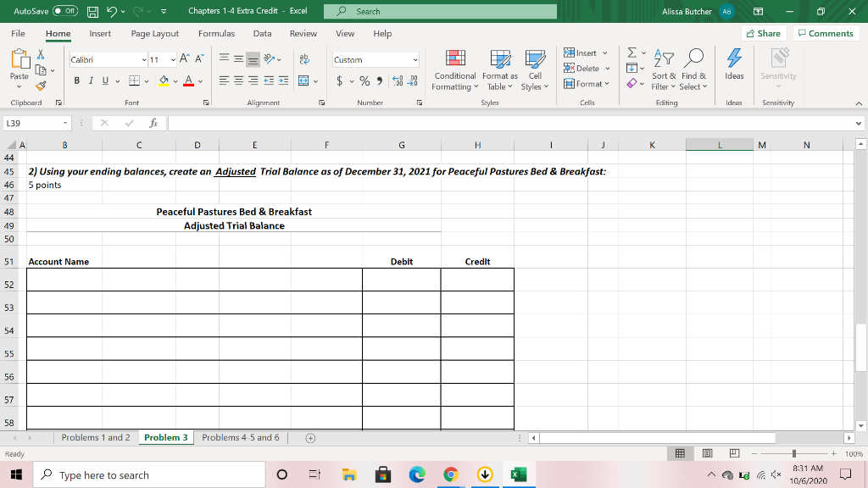Screen dimensions: 868x488
Task: Toggle Center horizontal alignment
Action: pyautogui.click(x=238, y=80)
